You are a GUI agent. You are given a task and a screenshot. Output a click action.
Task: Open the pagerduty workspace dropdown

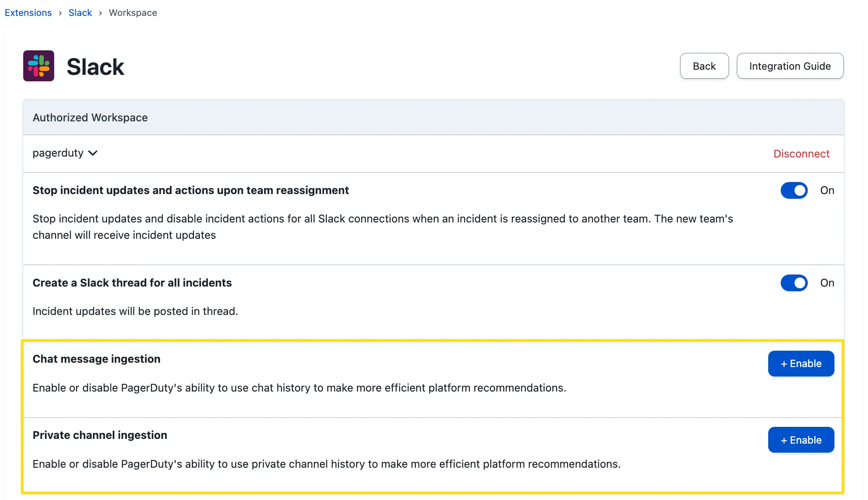coord(58,153)
